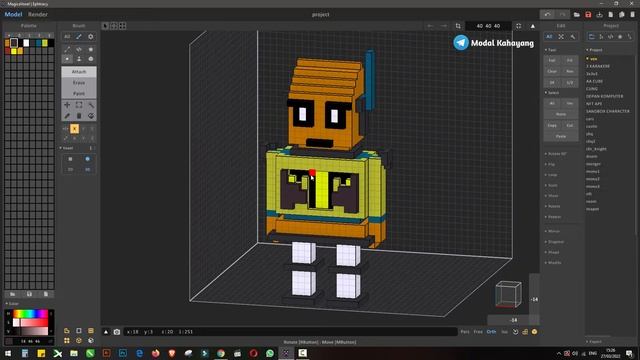This screenshot has width=640, height=360.
Task: Click the undo arrow icon
Action: [x=547, y=14]
